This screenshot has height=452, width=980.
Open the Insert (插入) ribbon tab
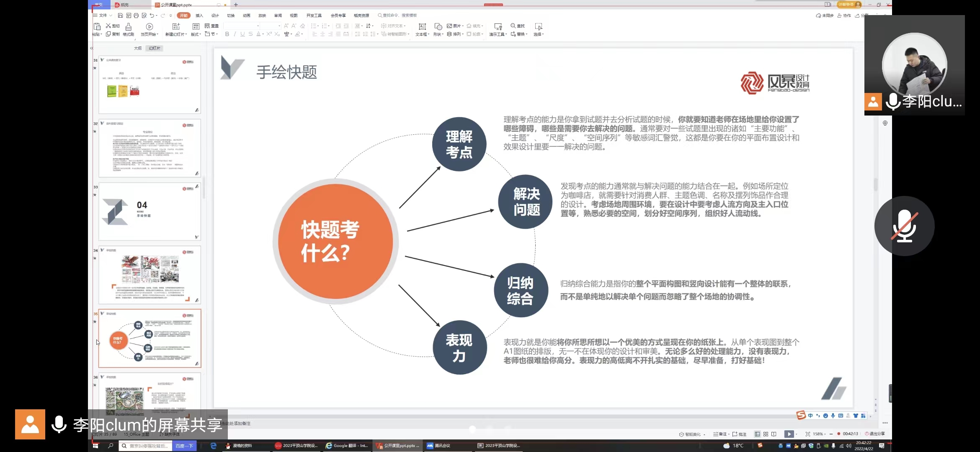[199, 15]
